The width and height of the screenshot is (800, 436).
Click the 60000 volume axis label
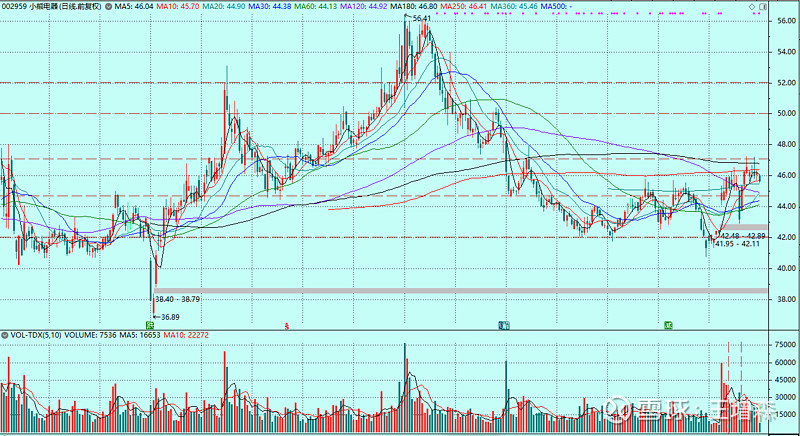pos(786,363)
